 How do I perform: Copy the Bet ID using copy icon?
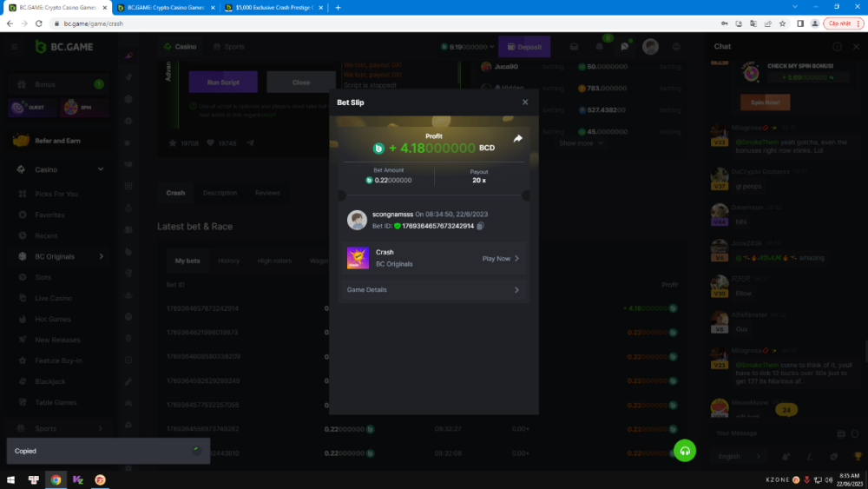(x=480, y=226)
